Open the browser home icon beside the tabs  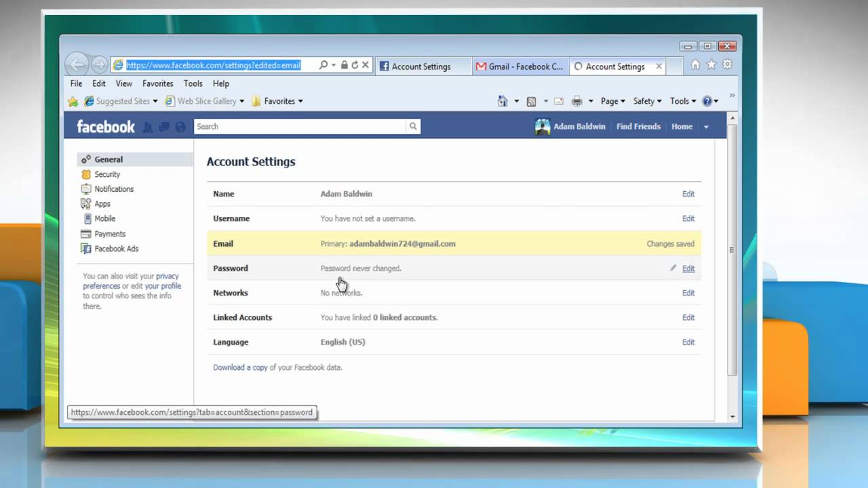(x=695, y=65)
